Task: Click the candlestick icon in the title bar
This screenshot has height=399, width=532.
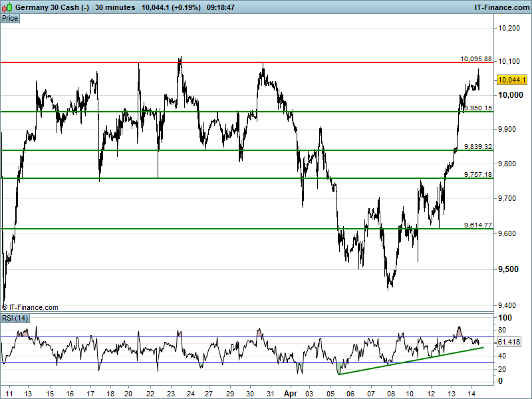Action: pos(7,7)
